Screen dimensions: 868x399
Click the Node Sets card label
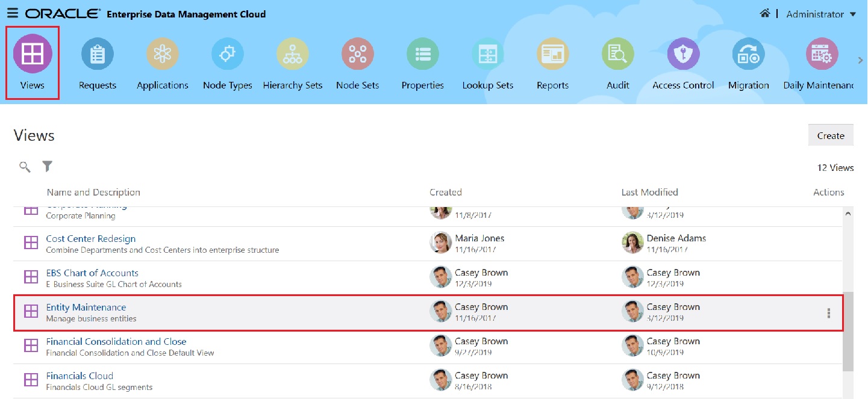358,85
